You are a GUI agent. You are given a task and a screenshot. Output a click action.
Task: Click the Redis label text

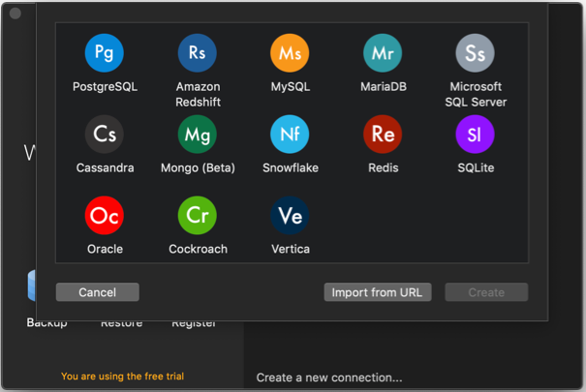(x=384, y=168)
